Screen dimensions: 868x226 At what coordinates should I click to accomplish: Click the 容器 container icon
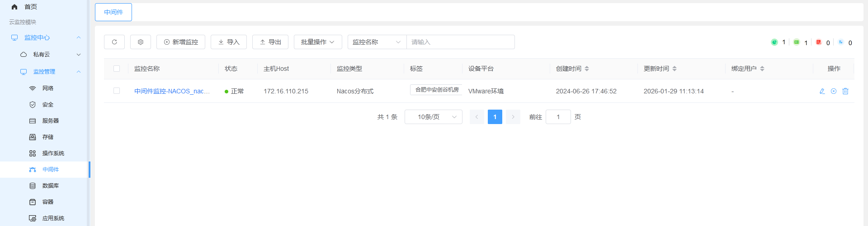coord(33,202)
